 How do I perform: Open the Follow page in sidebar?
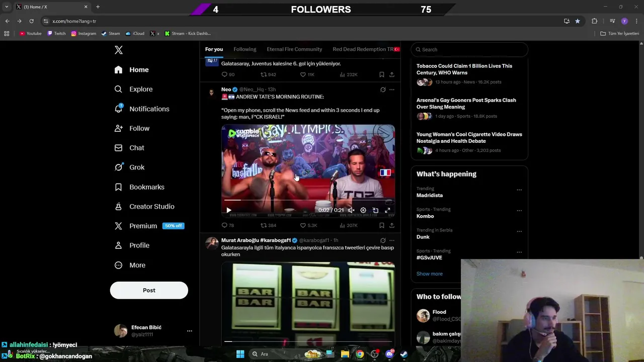[x=132, y=128]
